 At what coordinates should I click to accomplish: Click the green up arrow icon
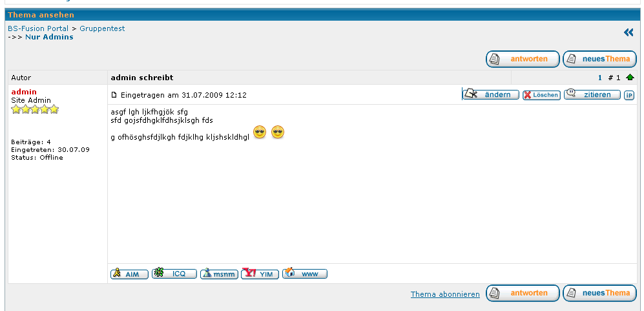pyautogui.click(x=630, y=78)
